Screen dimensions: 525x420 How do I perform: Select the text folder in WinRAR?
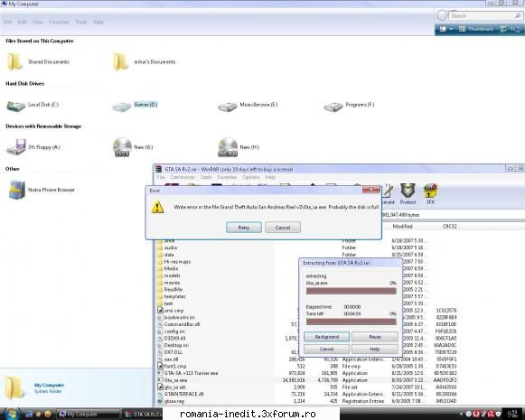point(168,303)
